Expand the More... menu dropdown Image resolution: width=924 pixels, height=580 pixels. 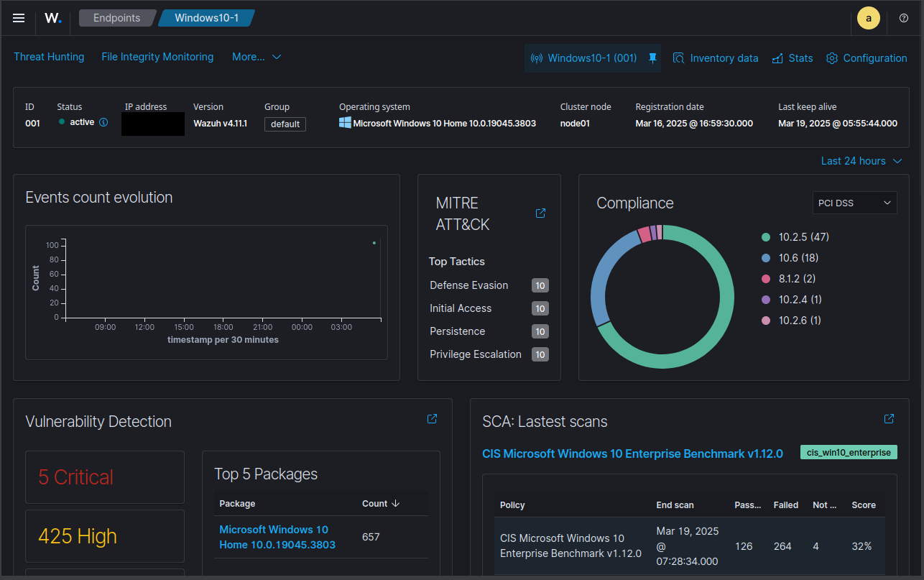pos(257,57)
